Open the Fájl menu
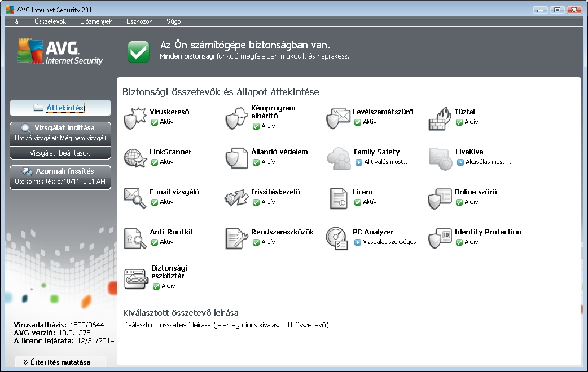 click(16, 21)
